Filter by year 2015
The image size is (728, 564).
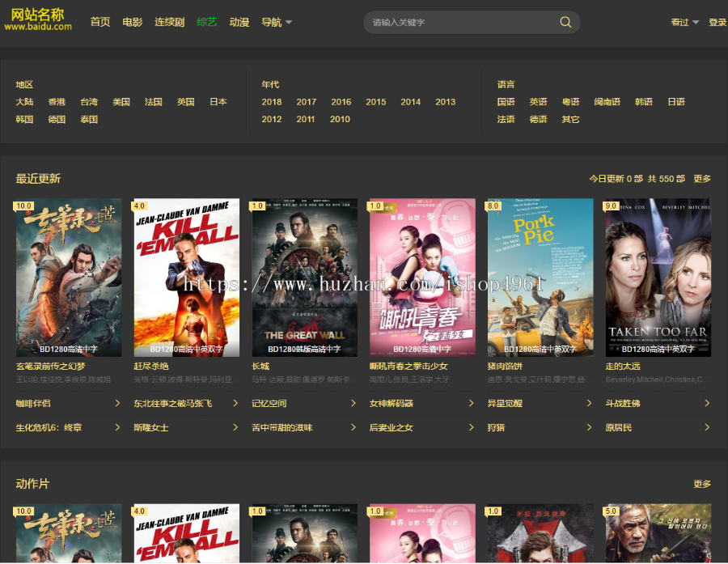click(375, 102)
